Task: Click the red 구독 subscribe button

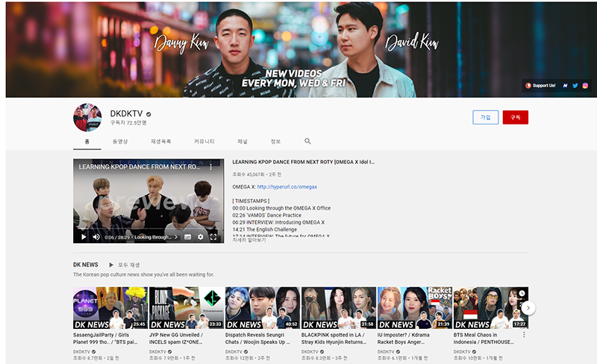Action: coord(515,117)
